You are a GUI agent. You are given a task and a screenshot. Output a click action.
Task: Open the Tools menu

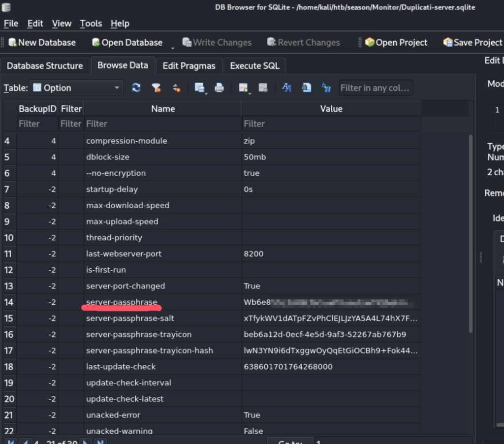click(x=91, y=24)
